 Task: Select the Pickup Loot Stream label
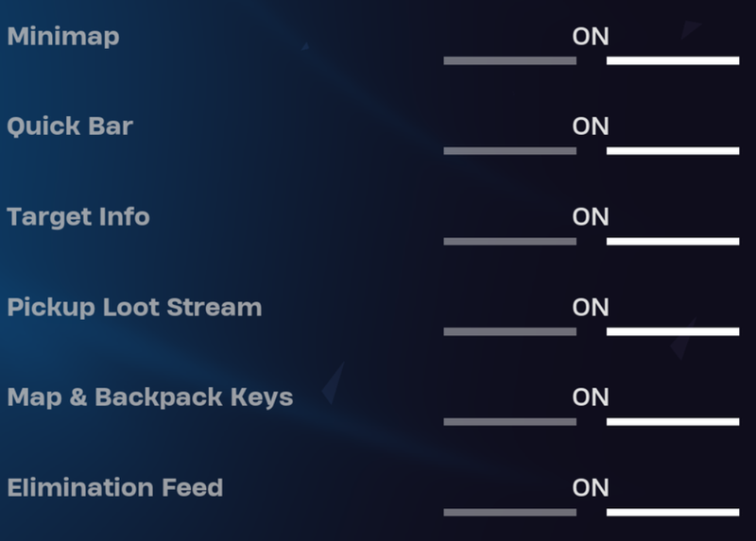134,308
